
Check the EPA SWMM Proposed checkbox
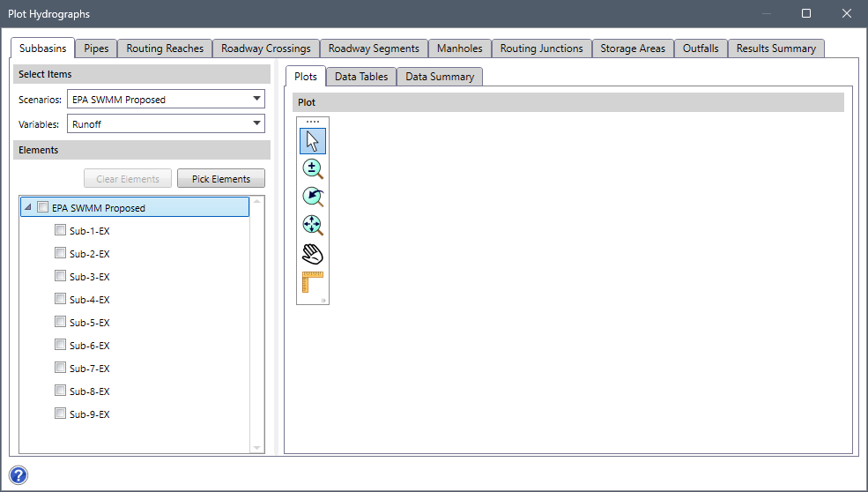click(42, 207)
